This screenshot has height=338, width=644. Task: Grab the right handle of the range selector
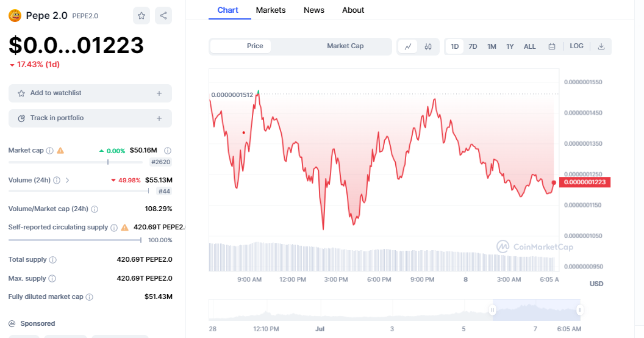579,310
